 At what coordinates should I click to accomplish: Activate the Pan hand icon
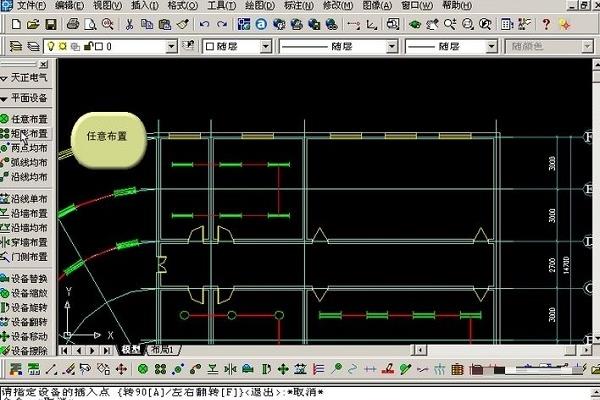click(x=432, y=24)
